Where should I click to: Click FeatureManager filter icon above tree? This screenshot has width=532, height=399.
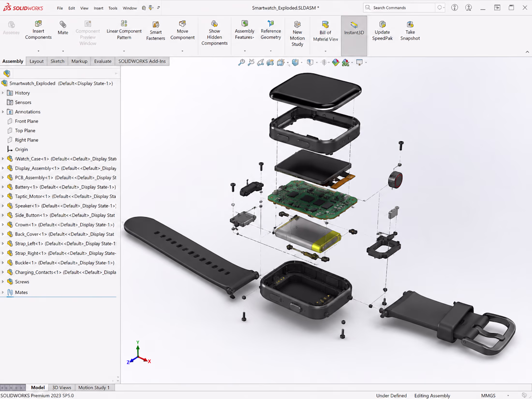(7, 74)
